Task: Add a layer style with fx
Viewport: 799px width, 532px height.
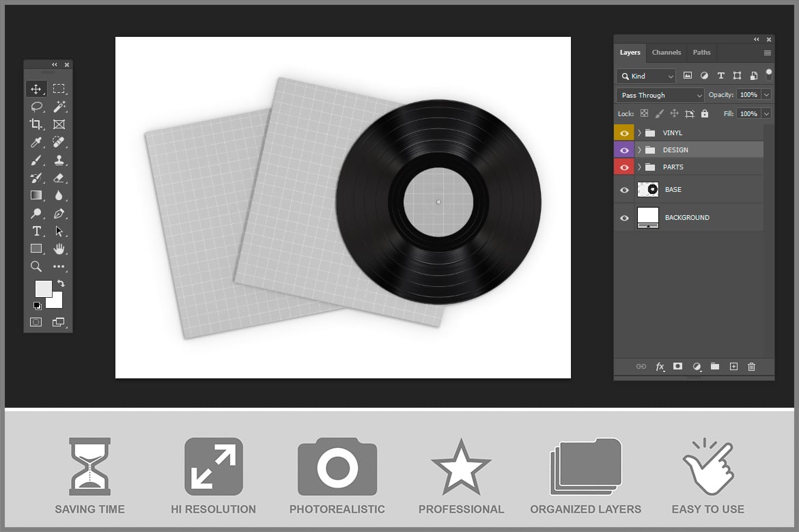Action: 660,366
